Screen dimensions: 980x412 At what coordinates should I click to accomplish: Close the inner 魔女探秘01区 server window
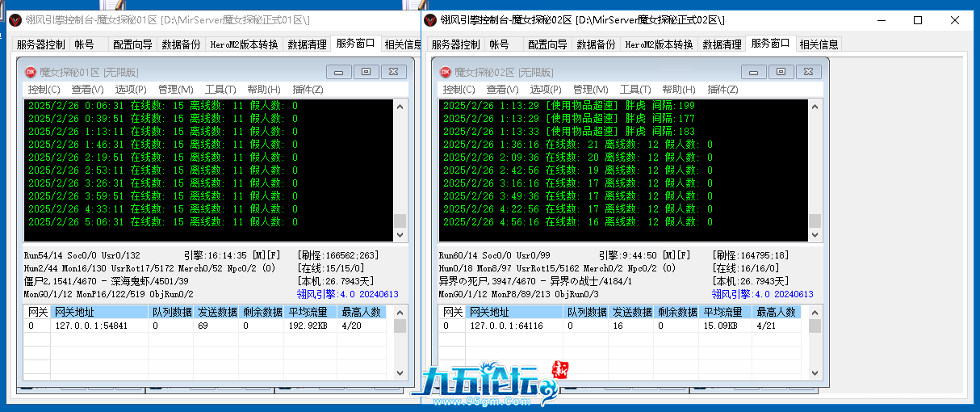pos(393,72)
